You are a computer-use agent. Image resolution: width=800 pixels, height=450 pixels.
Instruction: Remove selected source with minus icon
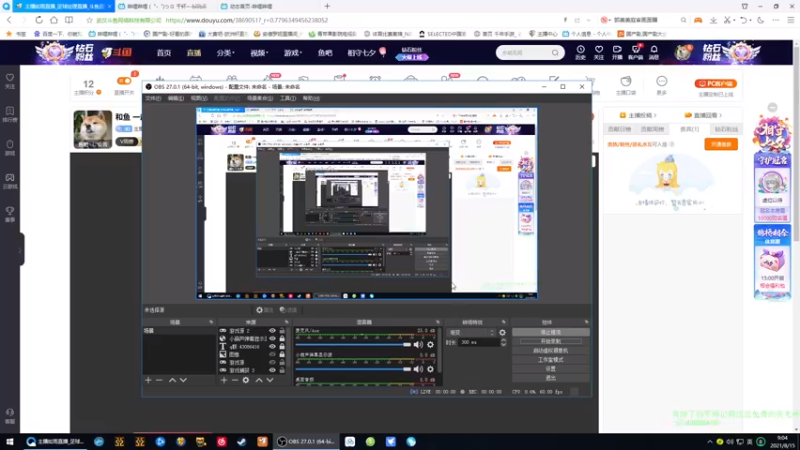point(235,380)
